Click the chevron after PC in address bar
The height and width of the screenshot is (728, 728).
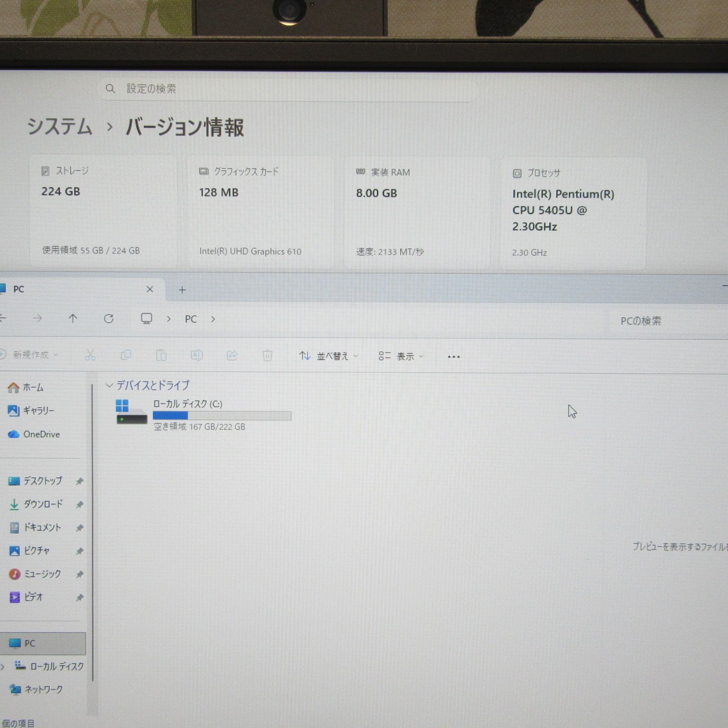point(213,319)
